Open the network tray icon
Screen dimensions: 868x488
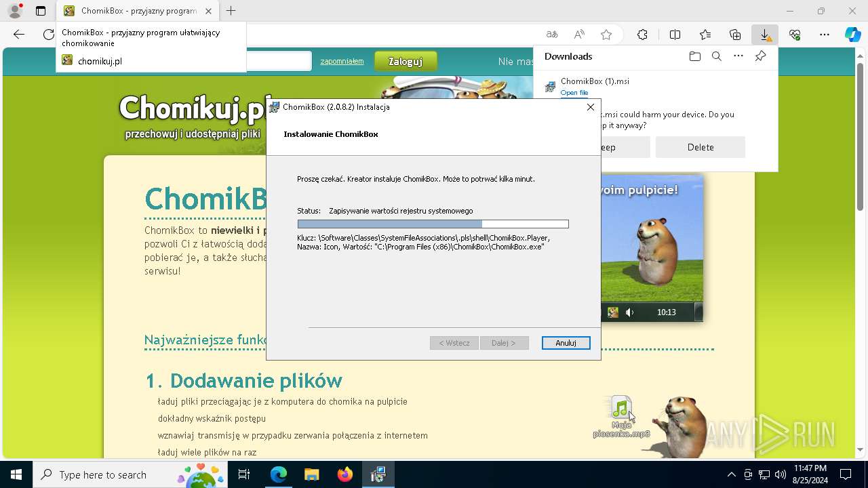pyautogui.click(x=764, y=474)
